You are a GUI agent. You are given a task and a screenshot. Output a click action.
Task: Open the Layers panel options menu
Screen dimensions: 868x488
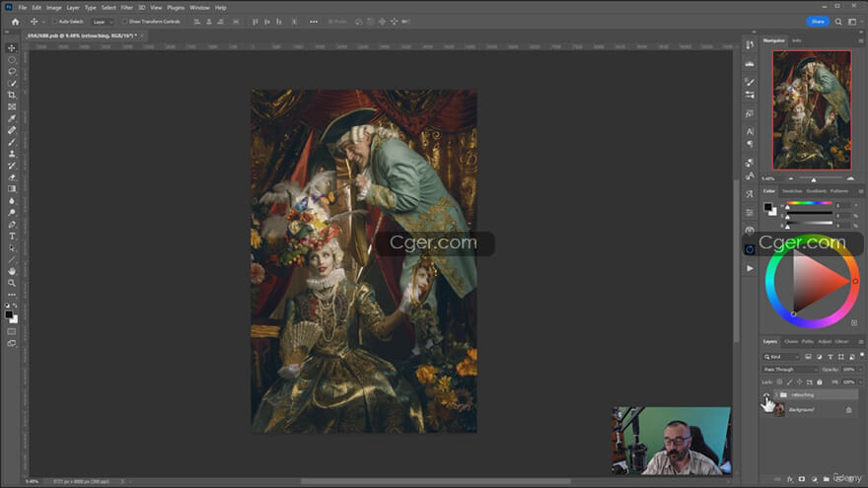pos(861,342)
